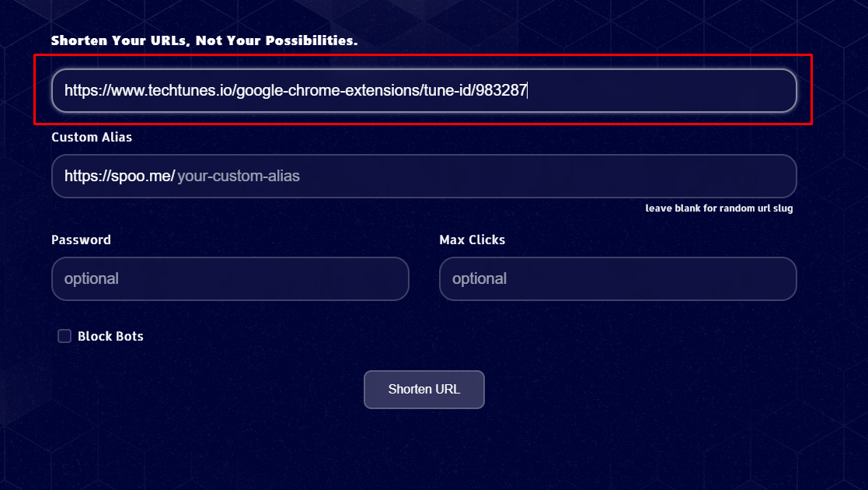Click the "Shorten Your URLs" heading
This screenshot has width=868, height=490.
pos(204,40)
